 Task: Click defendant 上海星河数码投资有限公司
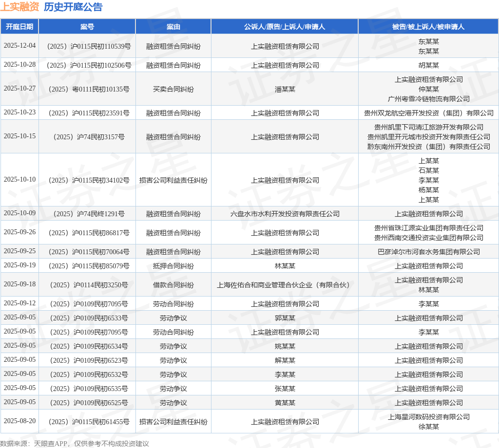click(429, 417)
